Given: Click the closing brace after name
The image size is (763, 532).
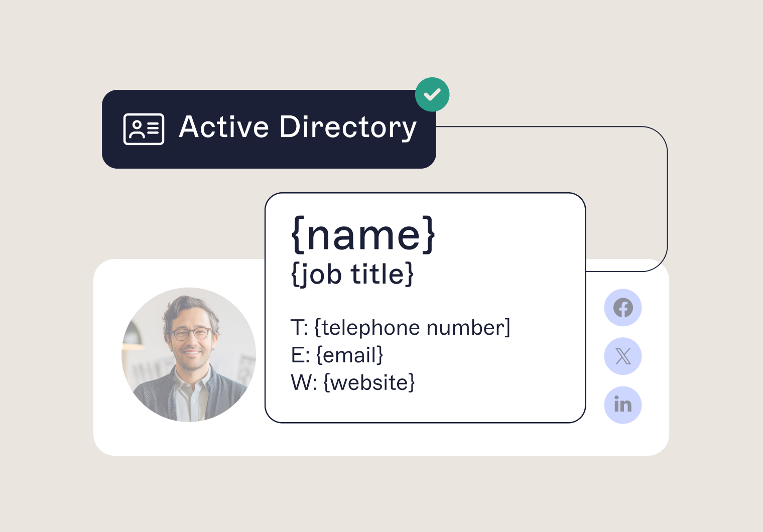Looking at the screenshot, I should tap(428, 234).
